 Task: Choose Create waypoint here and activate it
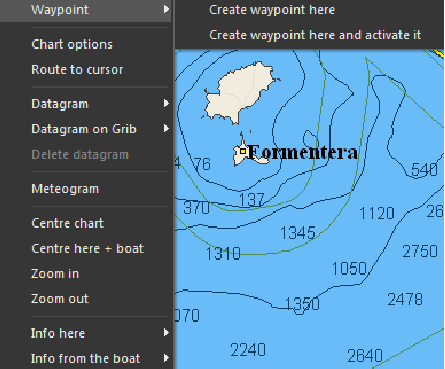315,35
